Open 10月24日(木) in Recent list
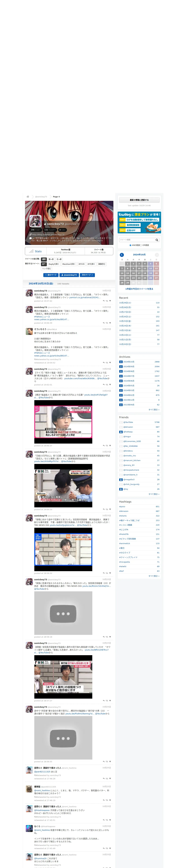 coord(125,326)
